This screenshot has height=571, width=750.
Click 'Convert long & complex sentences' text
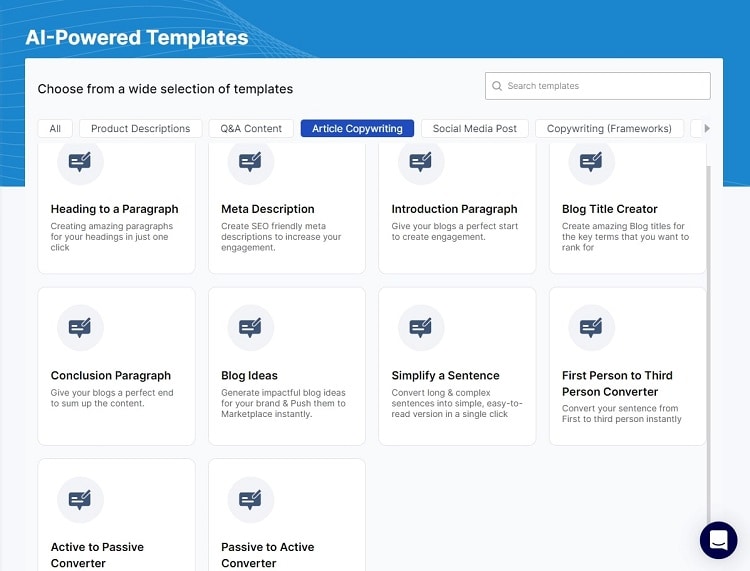(457, 403)
